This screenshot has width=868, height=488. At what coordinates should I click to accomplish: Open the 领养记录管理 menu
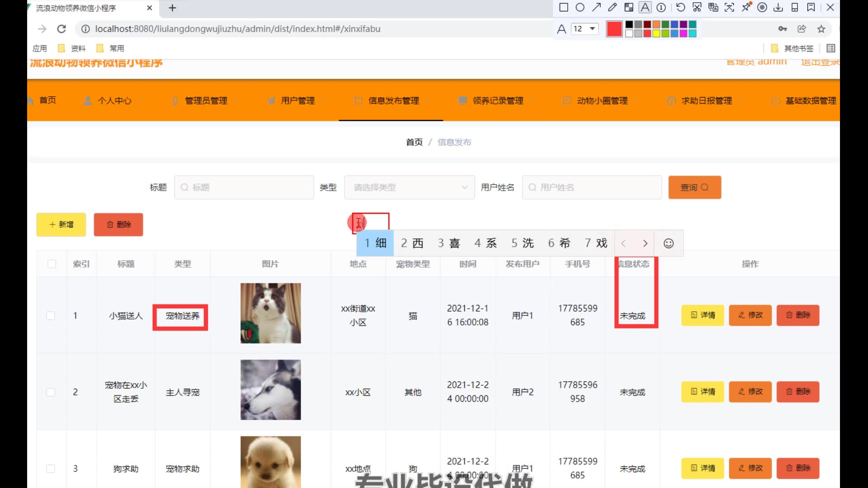click(497, 101)
